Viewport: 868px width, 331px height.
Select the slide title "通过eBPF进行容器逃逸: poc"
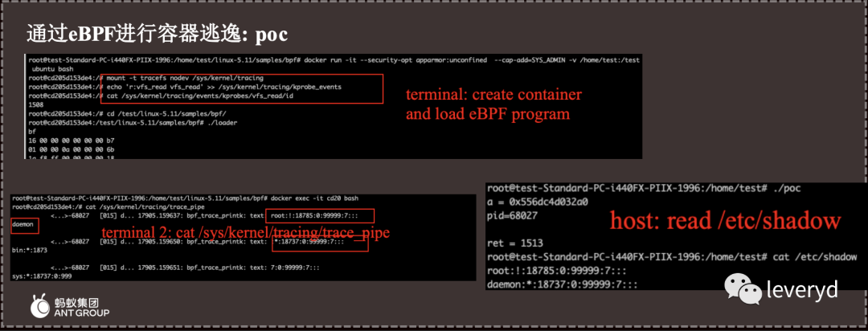point(157,35)
